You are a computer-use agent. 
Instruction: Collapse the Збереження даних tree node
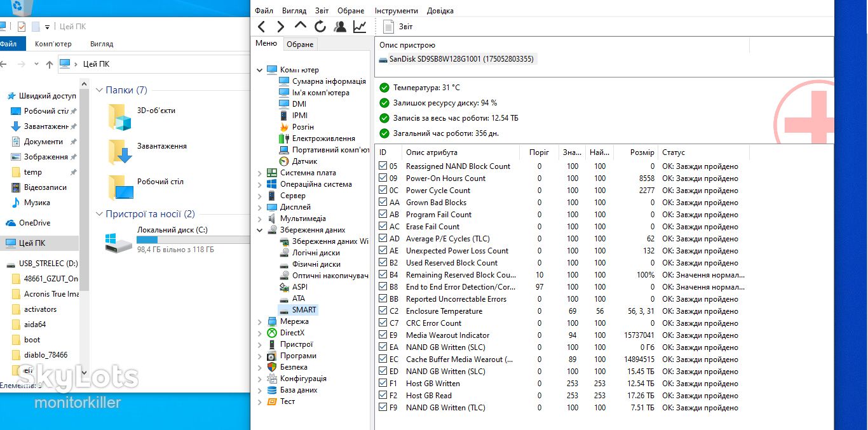(x=260, y=230)
